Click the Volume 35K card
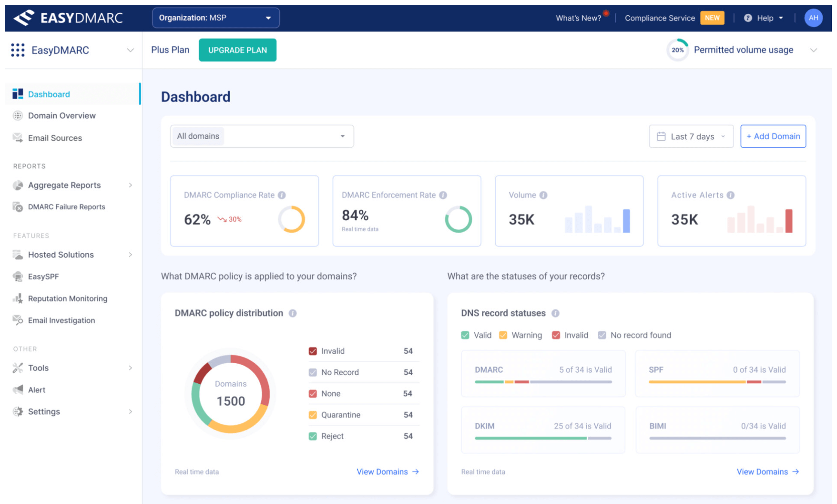 click(x=569, y=211)
